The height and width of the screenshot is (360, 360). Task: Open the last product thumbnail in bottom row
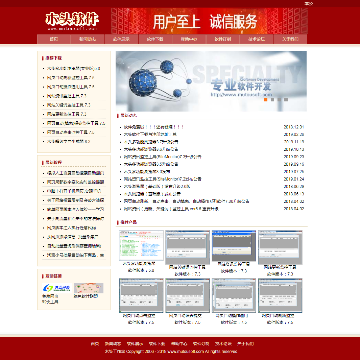[280, 295]
